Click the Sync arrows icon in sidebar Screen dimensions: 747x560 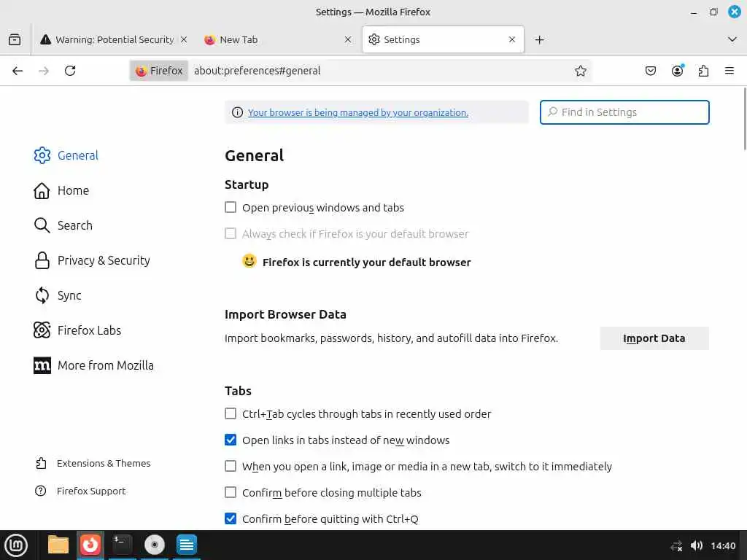pyautogui.click(x=42, y=295)
